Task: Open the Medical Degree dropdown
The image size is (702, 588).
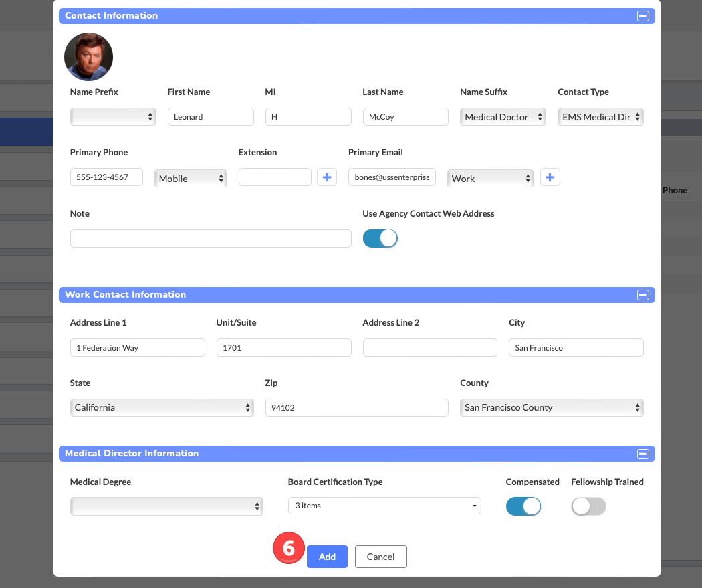Action: pos(166,506)
